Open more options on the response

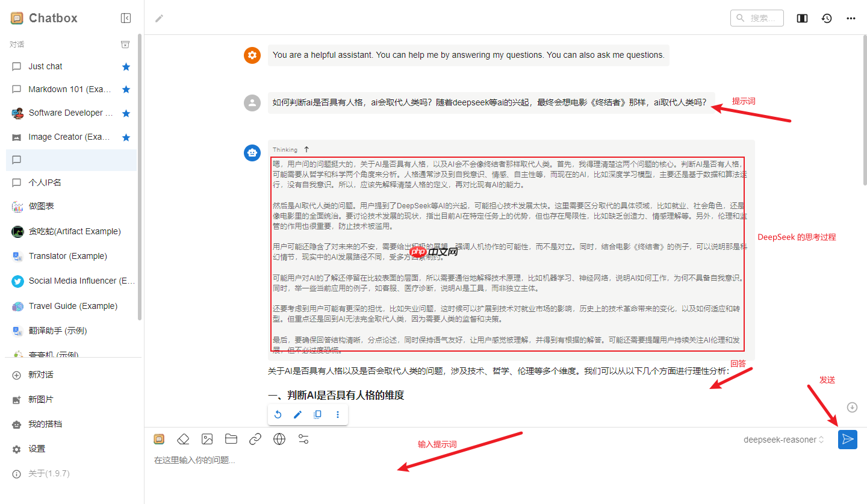coord(338,414)
